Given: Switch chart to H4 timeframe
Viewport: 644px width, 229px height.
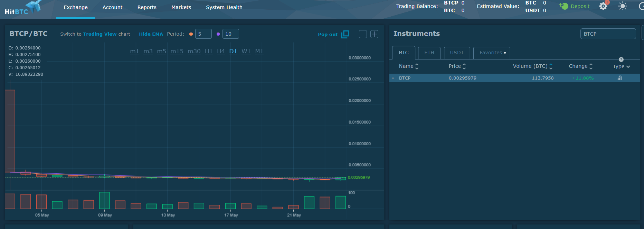Looking at the screenshot, I should click(x=221, y=52).
